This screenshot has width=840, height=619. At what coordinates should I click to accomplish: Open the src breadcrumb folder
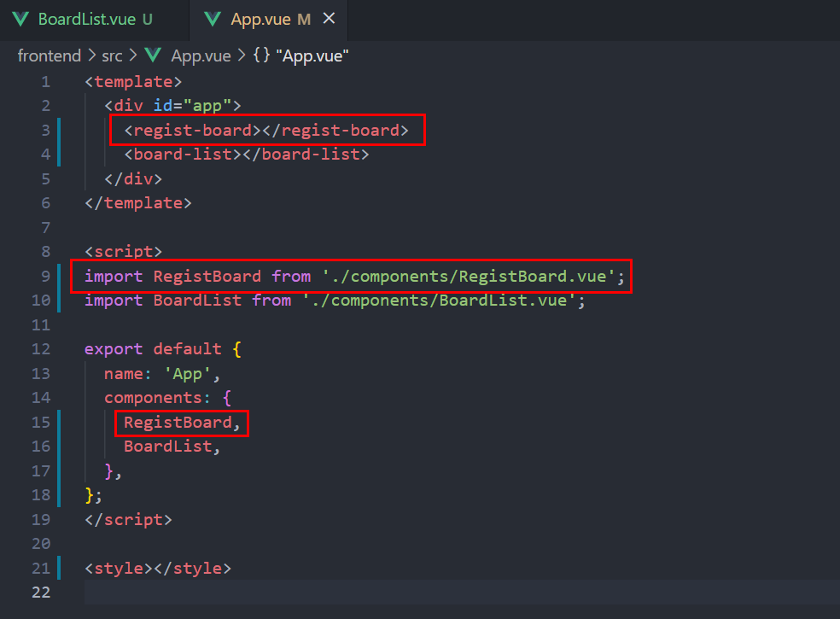[x=112, y=55]
